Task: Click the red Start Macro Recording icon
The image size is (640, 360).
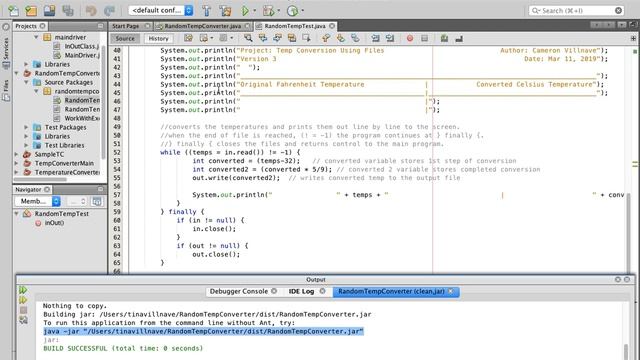Action: point(410,38)
